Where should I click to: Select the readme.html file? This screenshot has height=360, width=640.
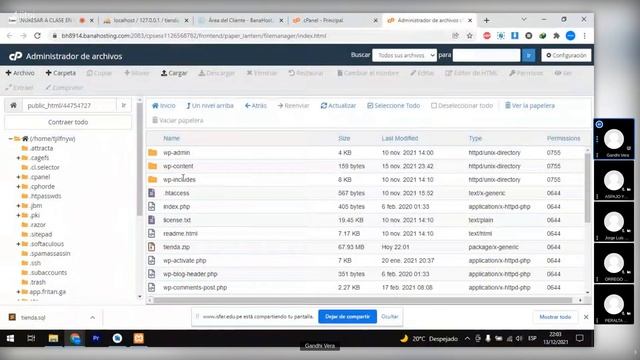(x=366, y=233)
